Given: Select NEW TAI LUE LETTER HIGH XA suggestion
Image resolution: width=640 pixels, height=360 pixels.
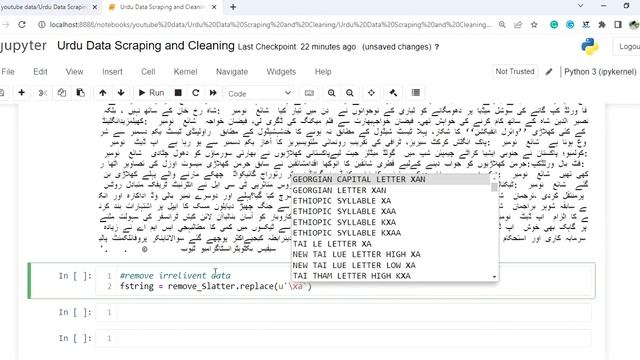Looking at the screenshot, I should tap(391, 254).
